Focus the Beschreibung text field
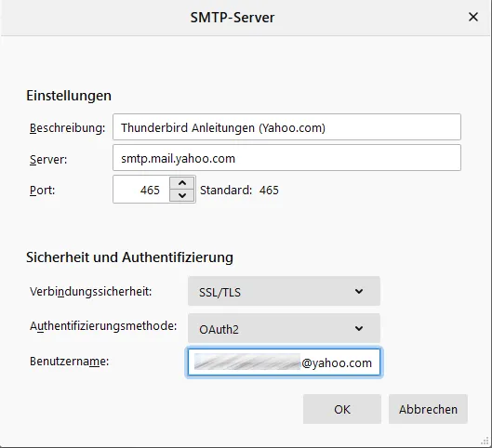492x448 pixels. click(286, 127)
